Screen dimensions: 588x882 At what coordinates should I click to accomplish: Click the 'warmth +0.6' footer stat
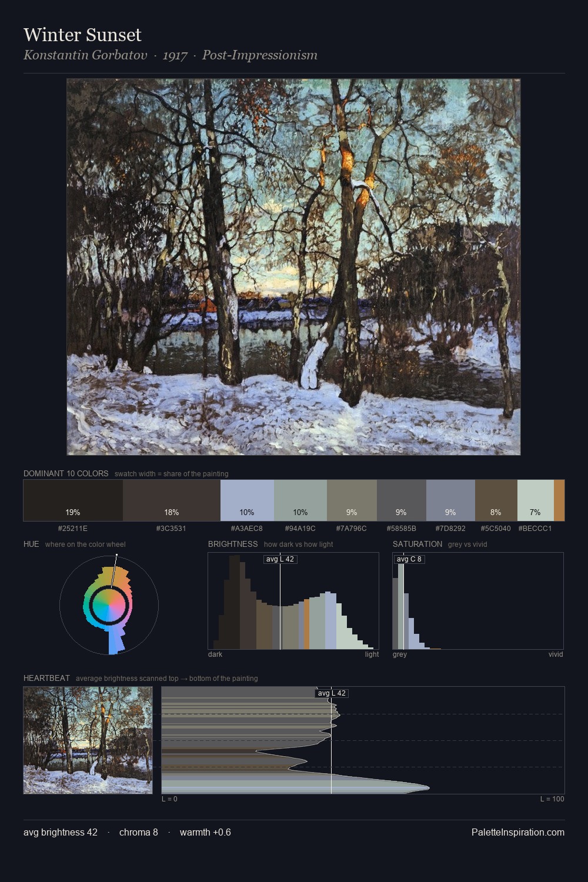point(205,832)
